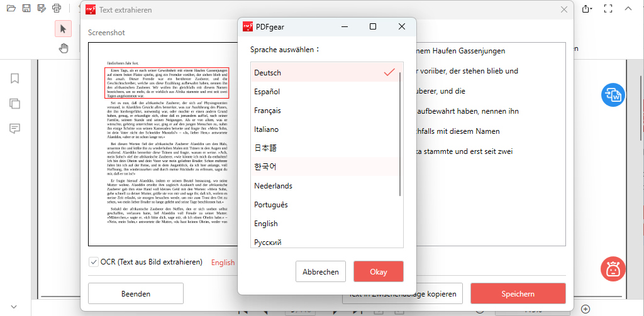
Task: Open a file with the folder icon
Action: point(11,8)
